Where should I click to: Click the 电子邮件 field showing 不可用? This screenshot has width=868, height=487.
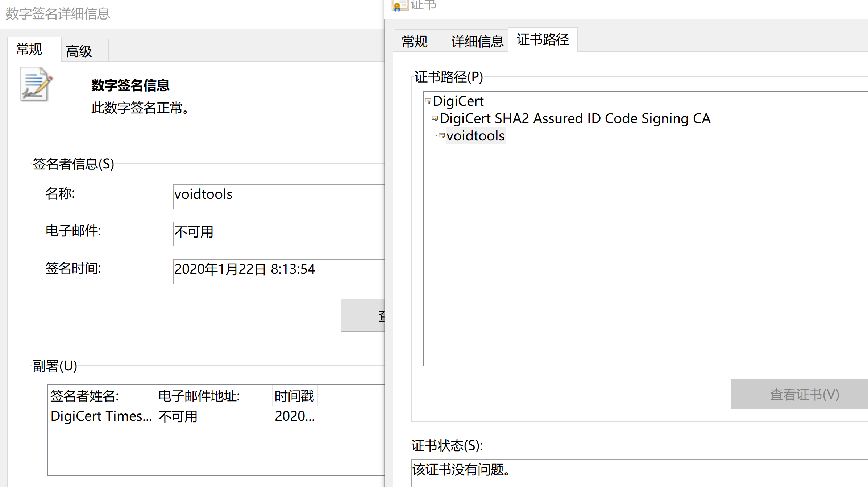point(278,234)
